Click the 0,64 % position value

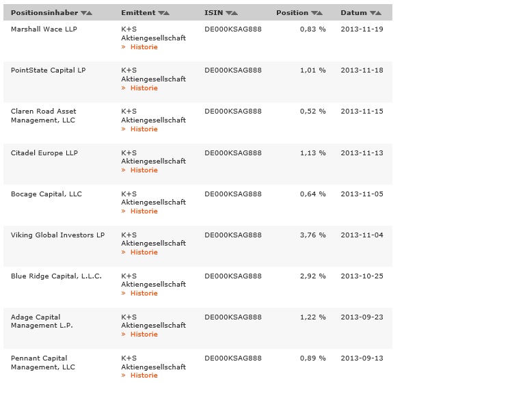(312, 194)
